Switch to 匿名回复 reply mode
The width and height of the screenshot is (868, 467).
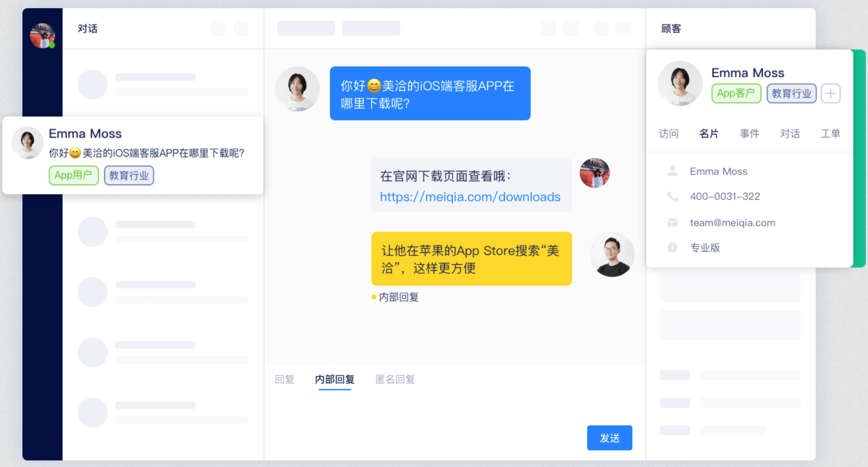(395, 379)
